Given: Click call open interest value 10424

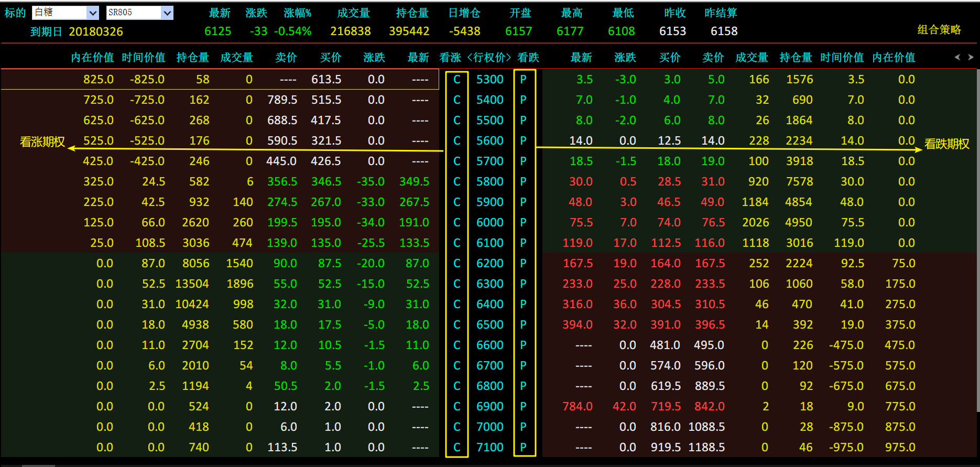Looking at the screenshot, I should [192, 305].
